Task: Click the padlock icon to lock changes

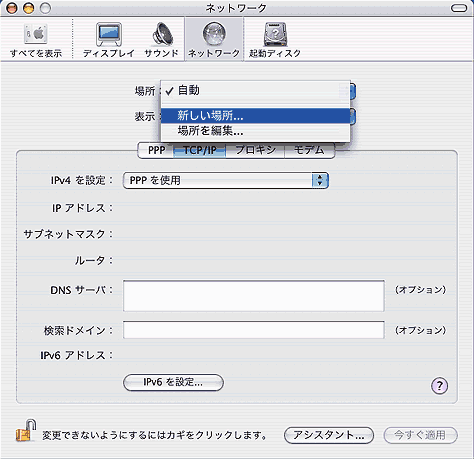Action: 26,431
